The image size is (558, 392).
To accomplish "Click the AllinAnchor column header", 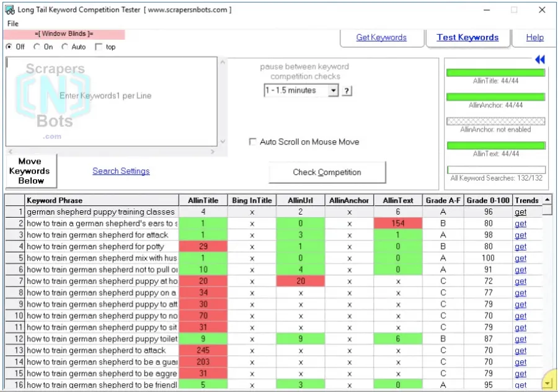I will click(349, 200).
